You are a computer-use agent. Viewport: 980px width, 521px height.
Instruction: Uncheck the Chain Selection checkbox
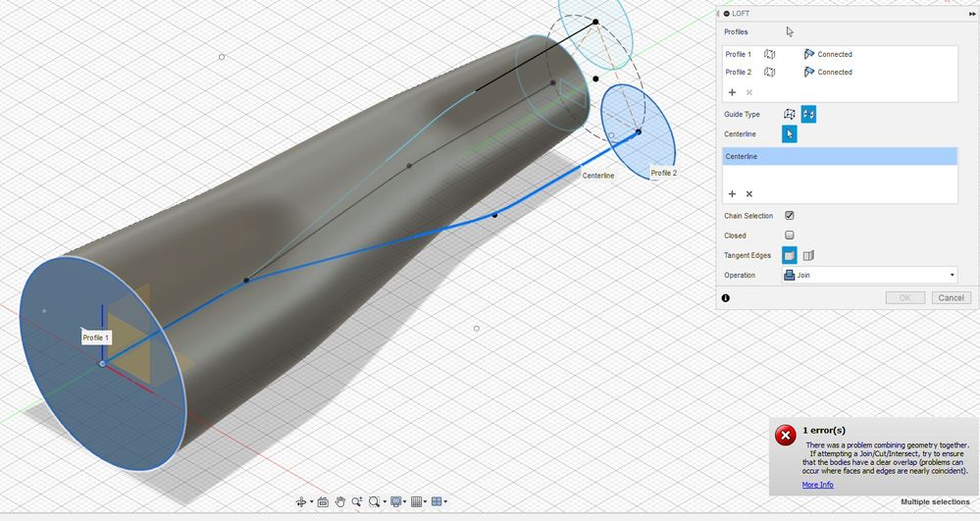coord(790,215)
